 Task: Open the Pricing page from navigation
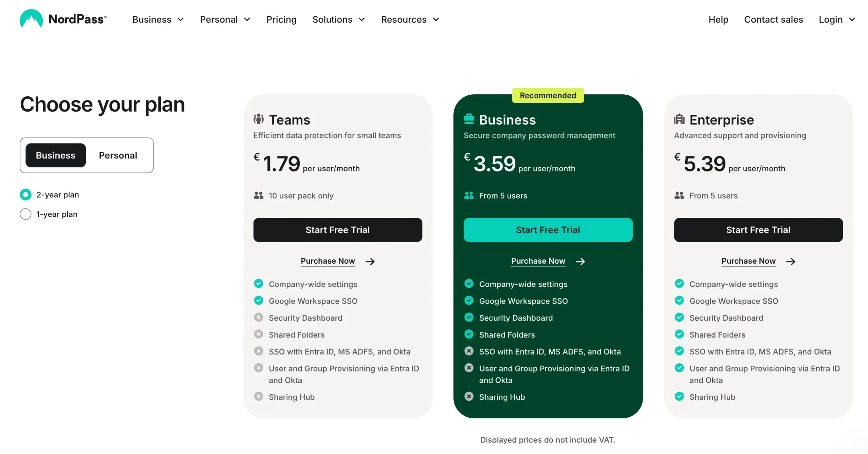click(281, 20)
